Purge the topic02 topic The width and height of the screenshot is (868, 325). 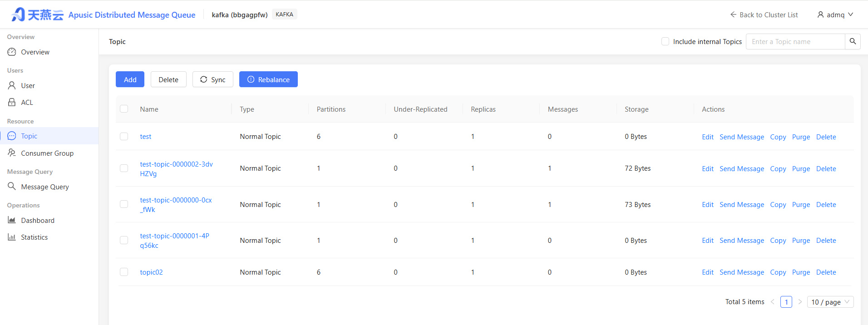801,272
